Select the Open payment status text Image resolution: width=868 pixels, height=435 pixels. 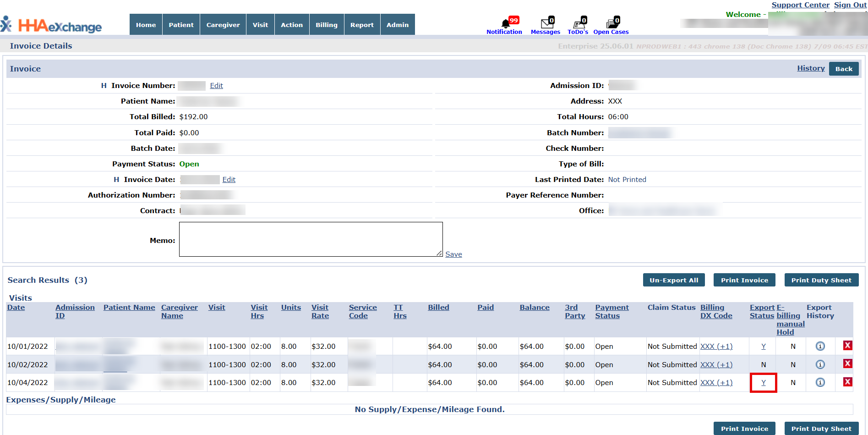pyautogui.click(x=189, y=164)
